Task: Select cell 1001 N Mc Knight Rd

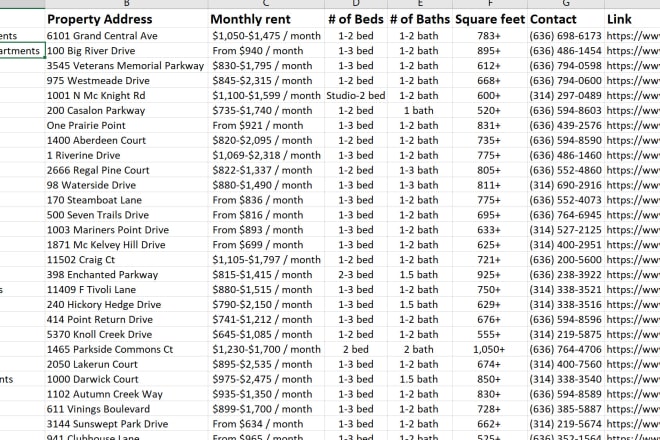Action: tap(126, 96)
